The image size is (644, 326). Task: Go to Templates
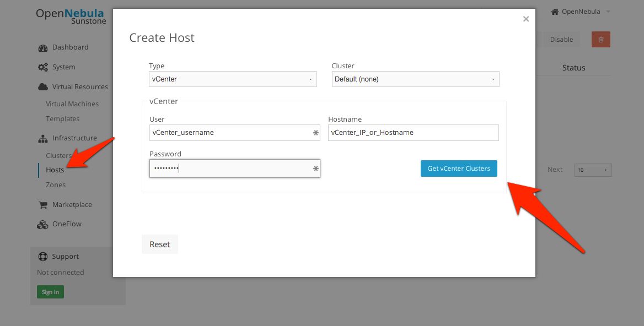click(x=62, y=118)
